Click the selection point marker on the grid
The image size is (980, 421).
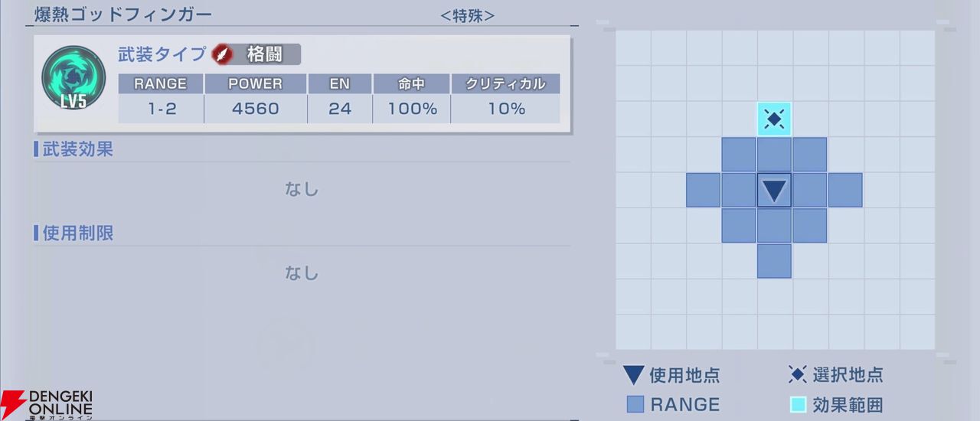pos(774,119)
